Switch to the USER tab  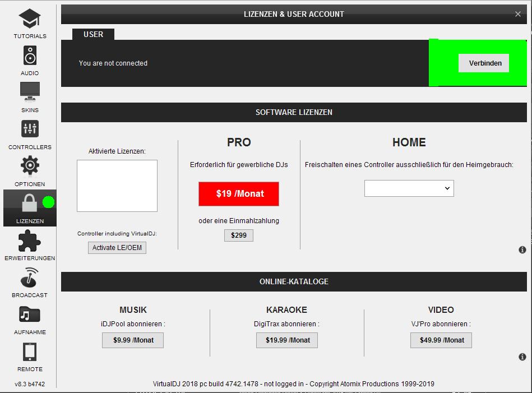click(x=93, y=34)
